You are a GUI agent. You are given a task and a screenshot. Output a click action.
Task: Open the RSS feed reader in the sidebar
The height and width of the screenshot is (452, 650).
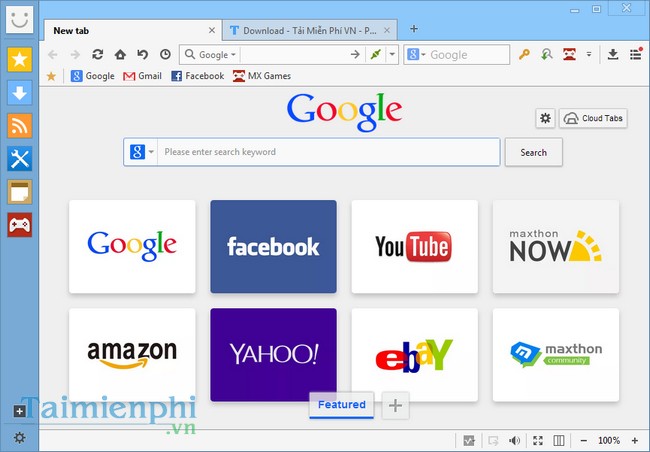19,126
